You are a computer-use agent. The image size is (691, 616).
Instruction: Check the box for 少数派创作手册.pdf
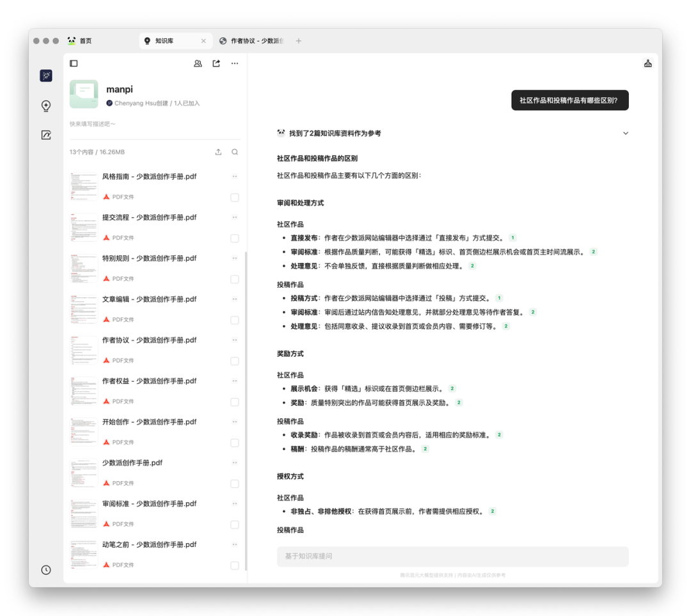pos(235,484)
